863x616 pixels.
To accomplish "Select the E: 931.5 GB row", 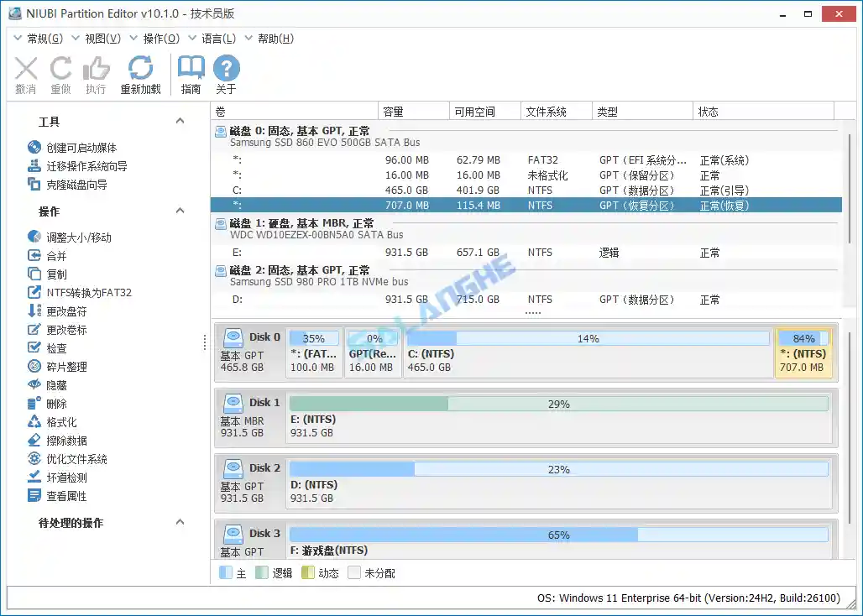I will tap(526, 253).
